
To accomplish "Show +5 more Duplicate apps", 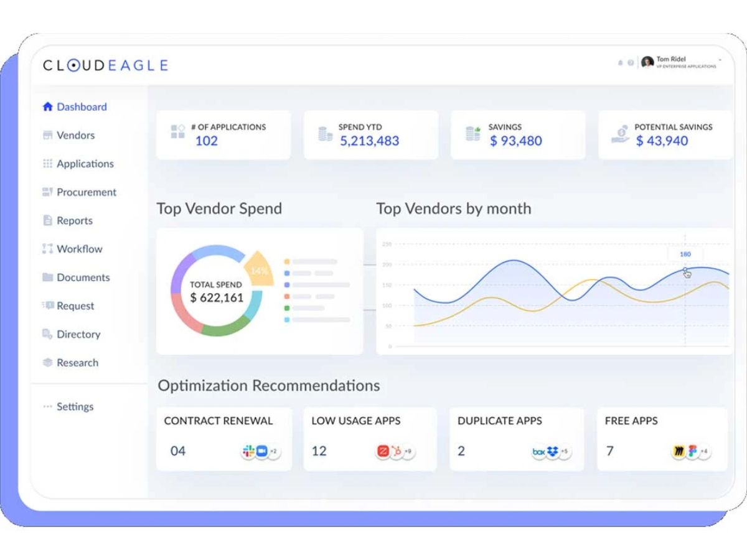I will tap(564, 452).
